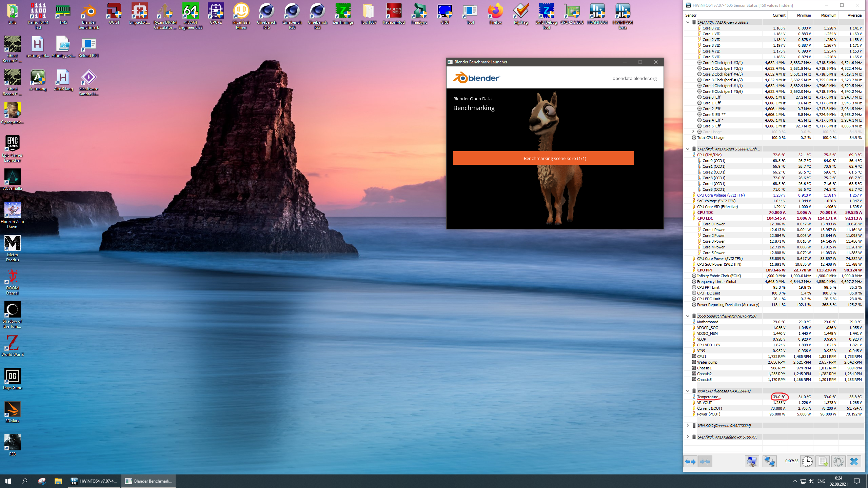The width and height of the screenshot is (868, 488).
Task: Open the sensor summary magnifier icon
Action: pyautogui.click(x=752, y=462)
